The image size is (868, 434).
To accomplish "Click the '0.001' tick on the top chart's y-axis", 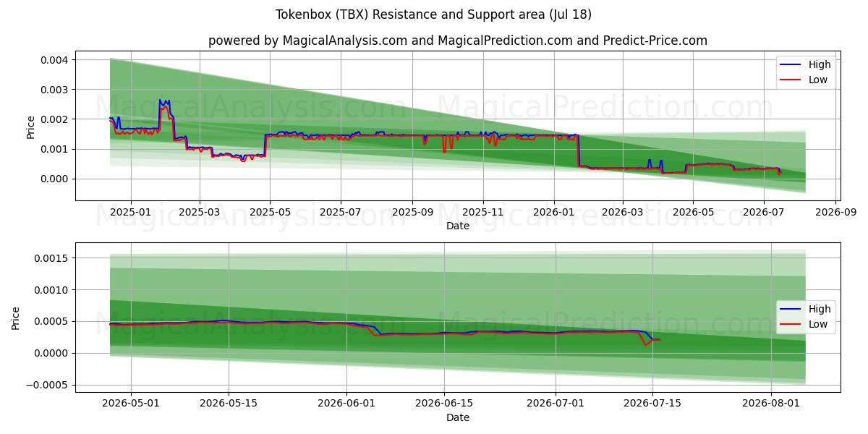I will click(56, 149).
